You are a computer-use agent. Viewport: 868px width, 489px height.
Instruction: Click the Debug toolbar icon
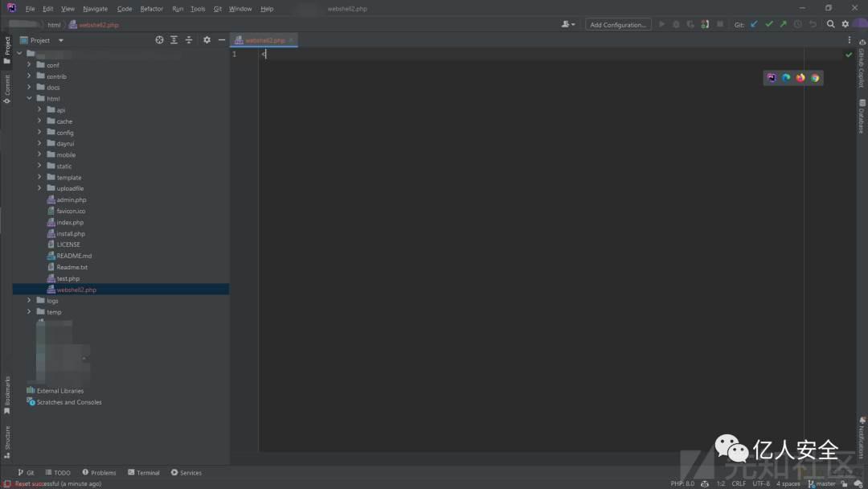(x=676, y=24)
